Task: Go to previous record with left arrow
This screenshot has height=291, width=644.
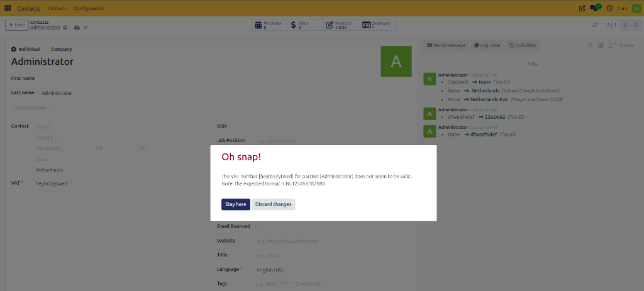Action: 625,25
